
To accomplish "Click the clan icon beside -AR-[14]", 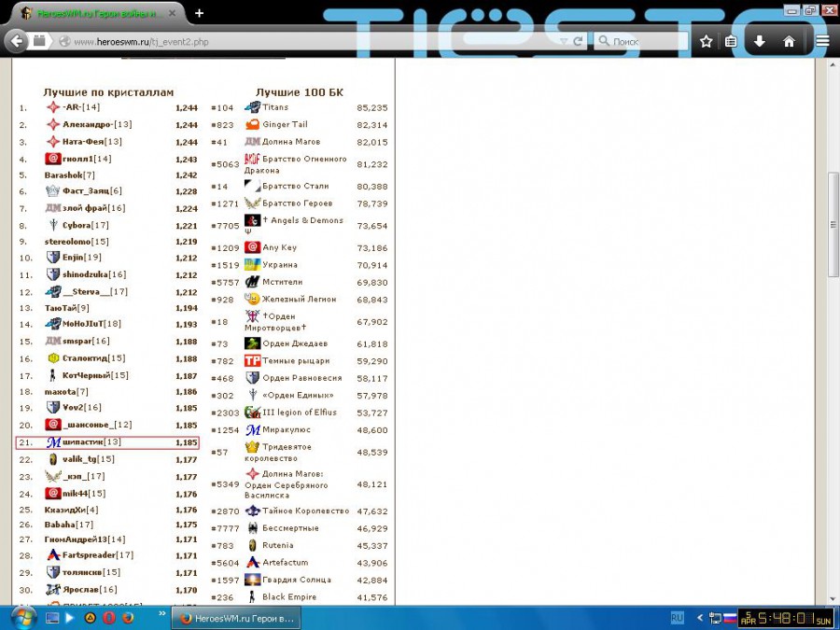I will (53, 107).
